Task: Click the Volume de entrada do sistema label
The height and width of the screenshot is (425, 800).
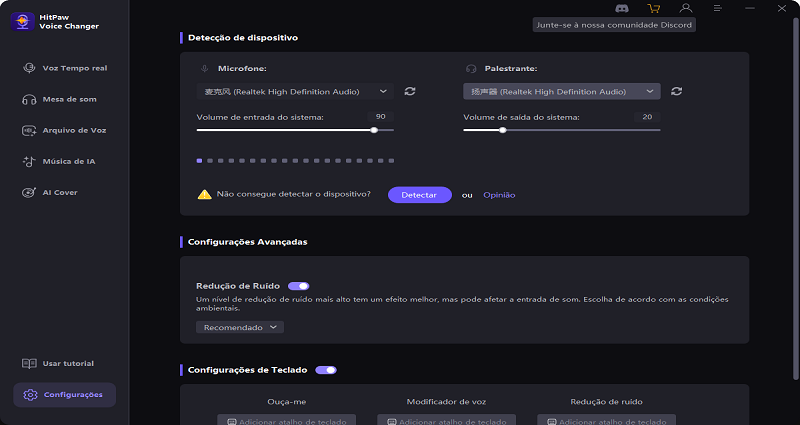Action: [260, 117]
